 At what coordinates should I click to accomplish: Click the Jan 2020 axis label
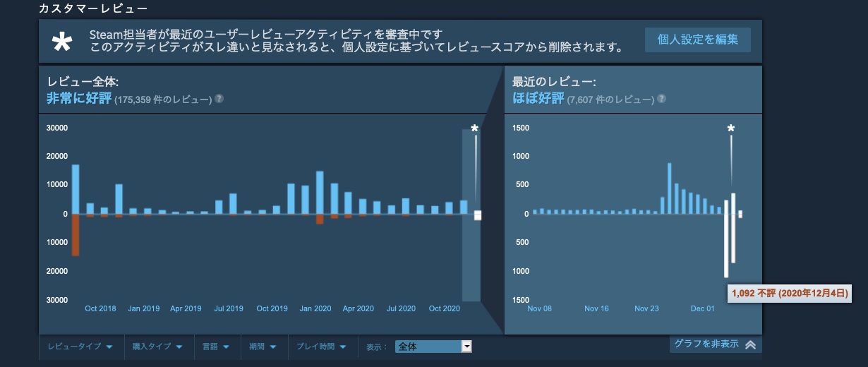(315, 308)
